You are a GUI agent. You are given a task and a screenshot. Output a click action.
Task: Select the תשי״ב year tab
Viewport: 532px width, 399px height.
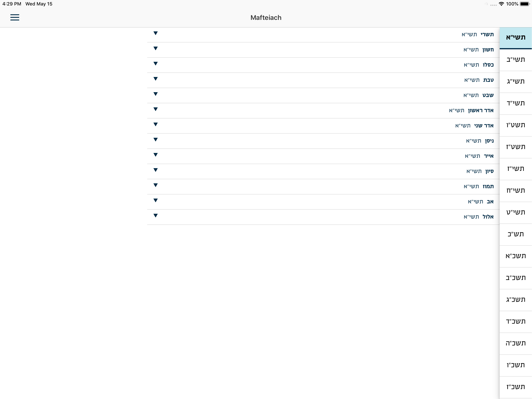(x=516, y=60)
